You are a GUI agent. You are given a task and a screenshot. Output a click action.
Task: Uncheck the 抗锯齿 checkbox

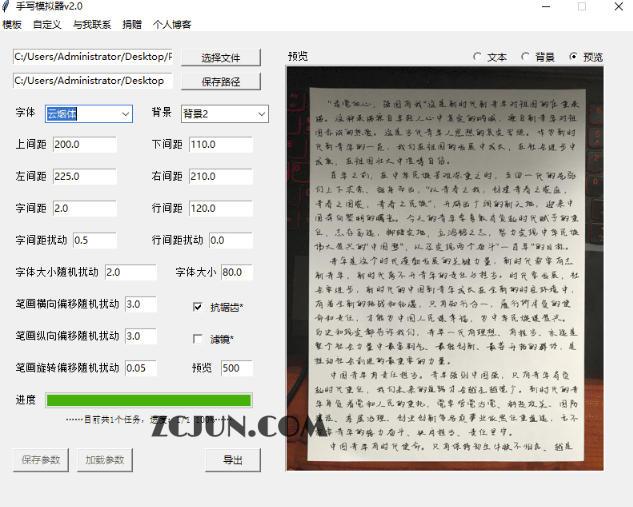click(x=197, y=307)
